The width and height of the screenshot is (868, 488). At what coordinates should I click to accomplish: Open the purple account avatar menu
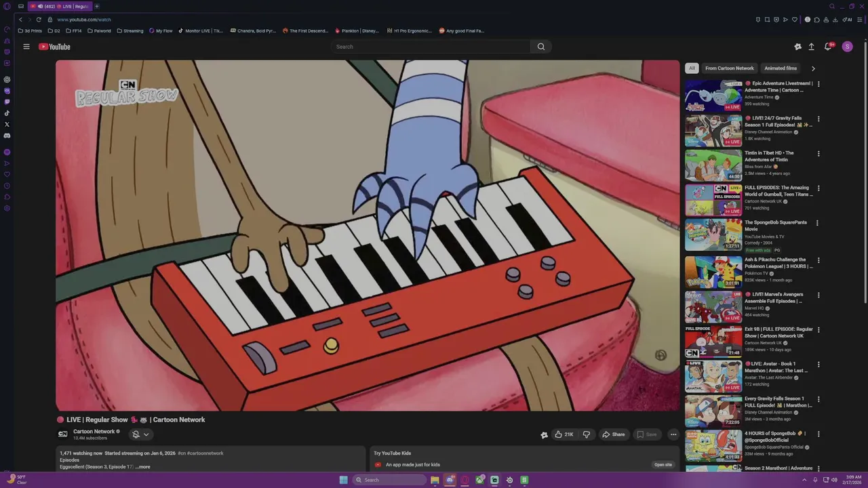[847, 47]
